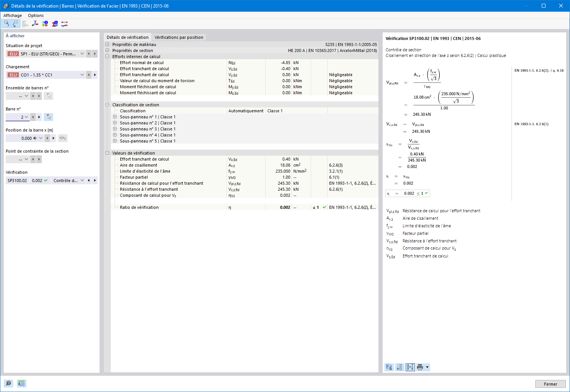Screen dimensions: 570x392
Task: Open the help icon at bottom left
Action: pos(8,383)
